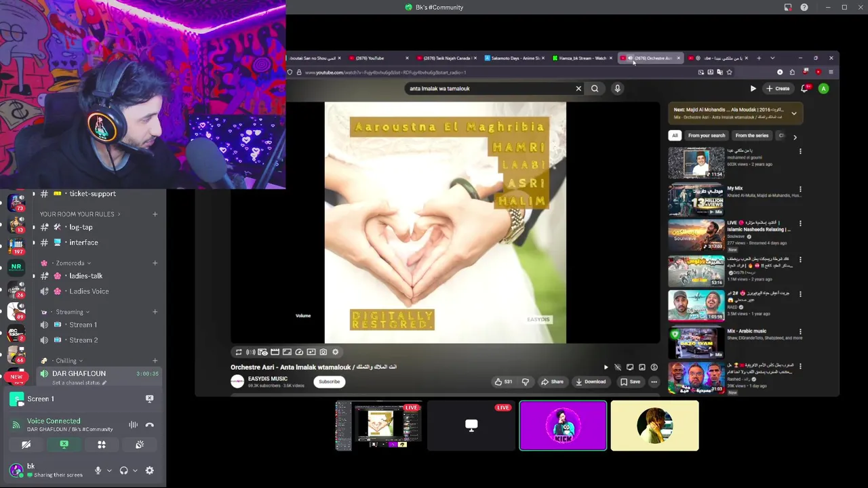Open more actions menu next to Save
Screen dimensions: 868x488
[654, 382]
